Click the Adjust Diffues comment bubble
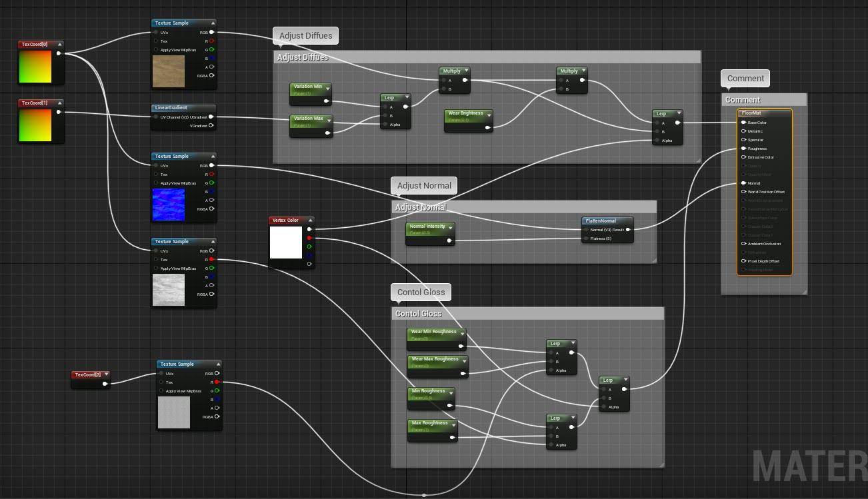The height and width of the screenshot is (499, 868). tap(305, 35)
